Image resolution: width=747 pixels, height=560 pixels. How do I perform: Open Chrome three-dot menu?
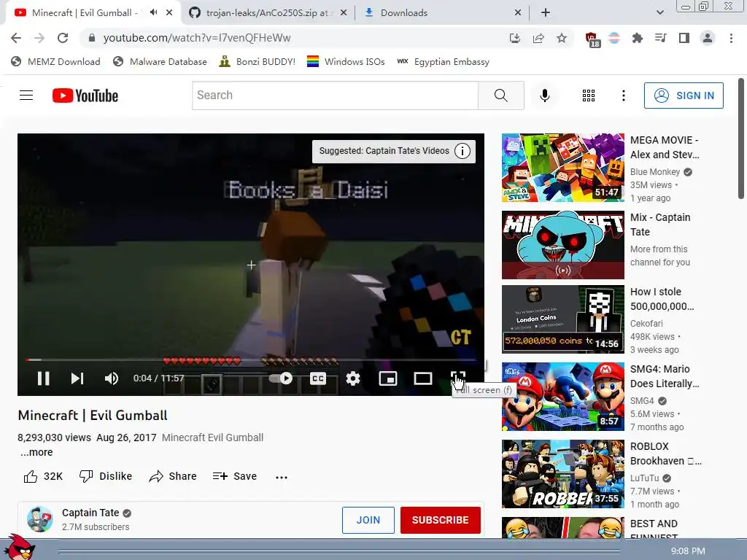coord(731,38)
